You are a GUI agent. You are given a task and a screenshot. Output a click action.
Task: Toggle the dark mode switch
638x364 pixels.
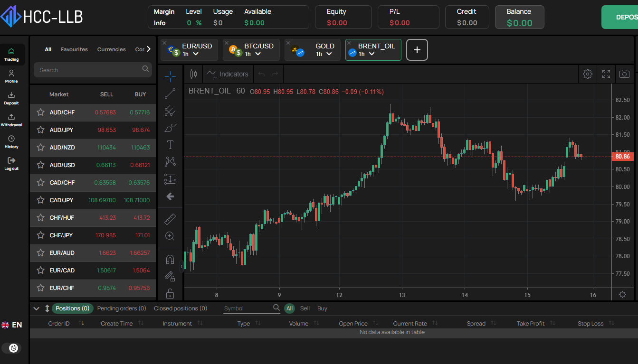click(11, 348)
